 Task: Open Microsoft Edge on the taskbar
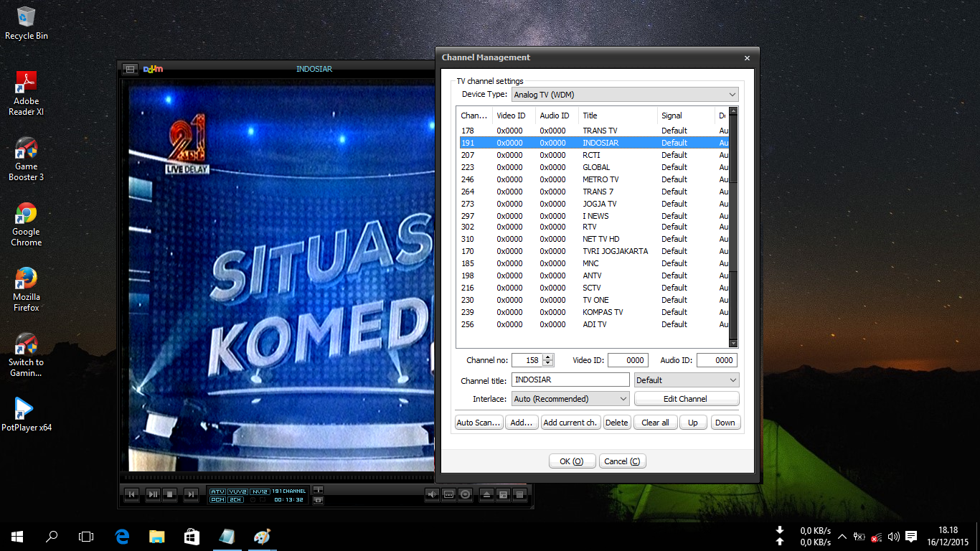[x=123, y=536]
